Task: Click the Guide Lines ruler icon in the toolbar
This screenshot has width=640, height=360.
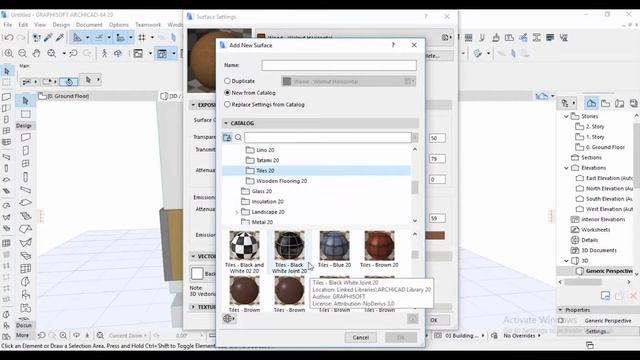Action: coord(77,38)
